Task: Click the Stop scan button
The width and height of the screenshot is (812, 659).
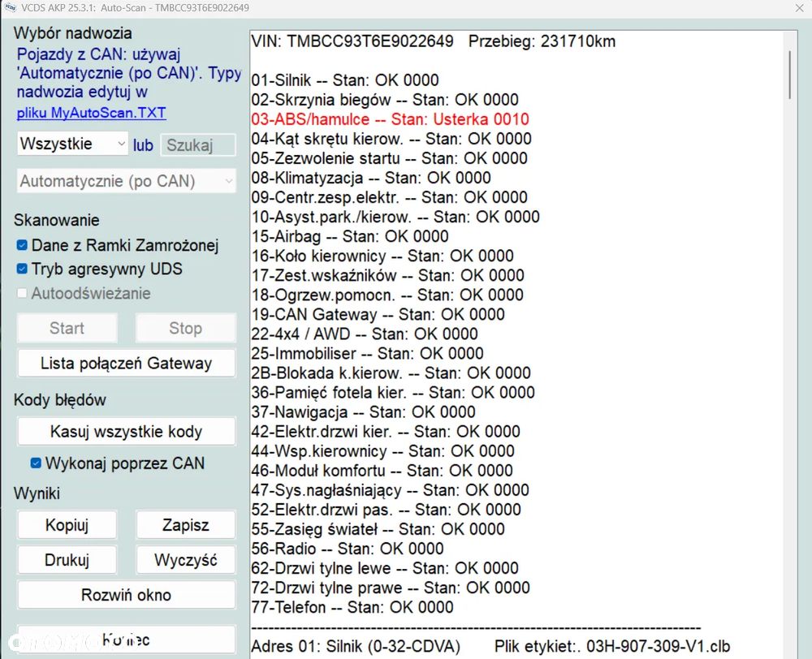Action: [185, 328]
